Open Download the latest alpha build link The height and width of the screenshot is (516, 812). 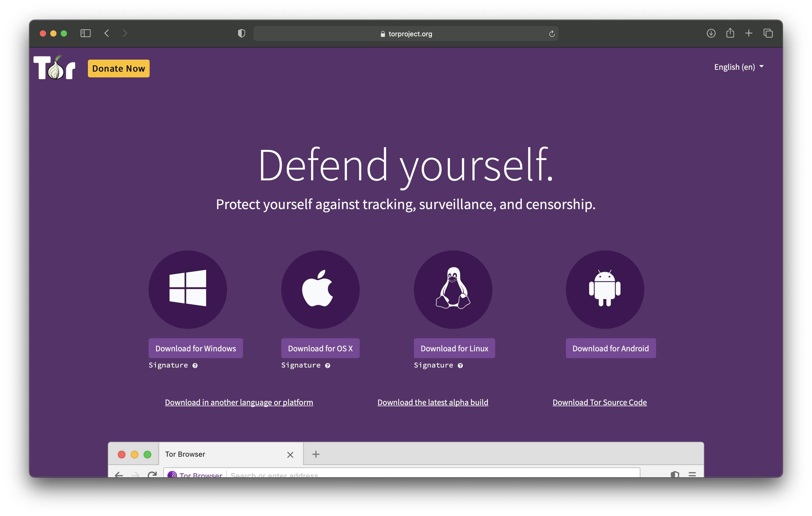click(x=433, y=402)
